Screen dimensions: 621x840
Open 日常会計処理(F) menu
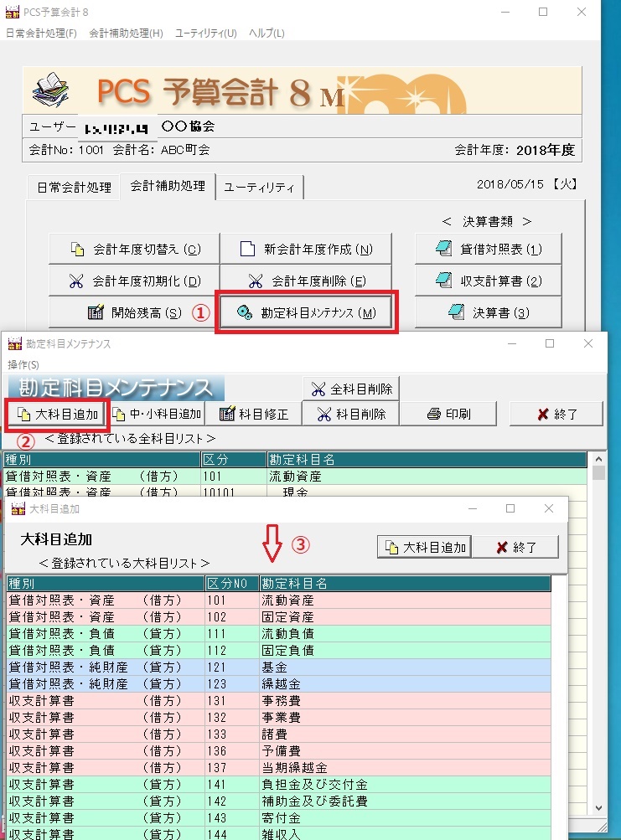pos(41,33)
